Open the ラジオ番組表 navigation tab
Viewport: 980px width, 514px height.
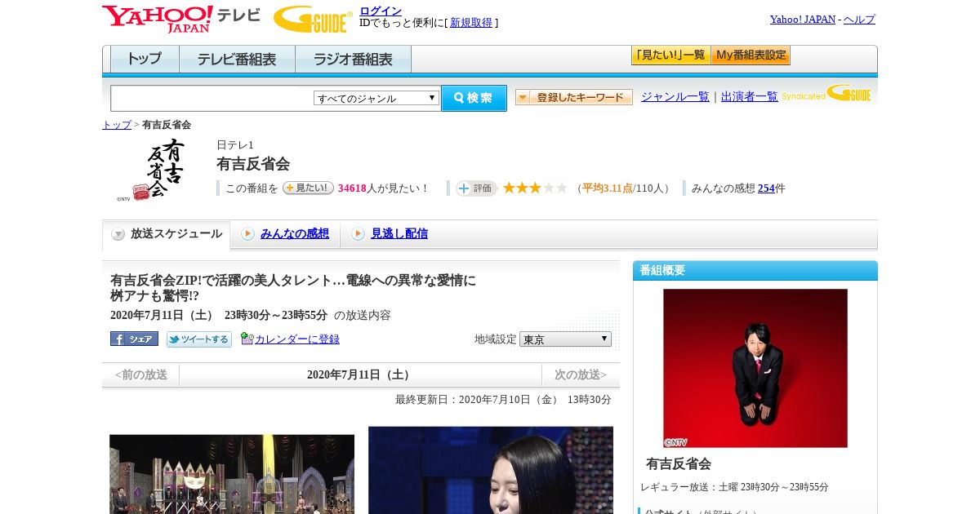coord(354,60)
